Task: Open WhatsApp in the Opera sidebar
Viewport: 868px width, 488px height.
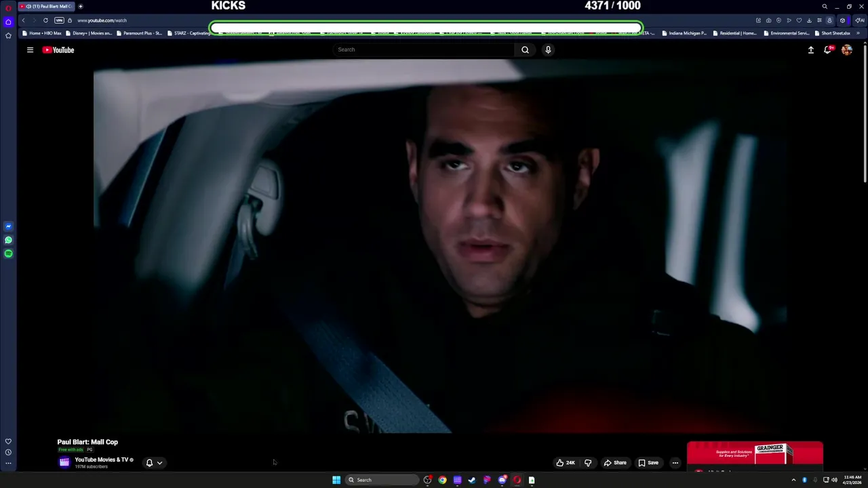Action: pos(8,240)
